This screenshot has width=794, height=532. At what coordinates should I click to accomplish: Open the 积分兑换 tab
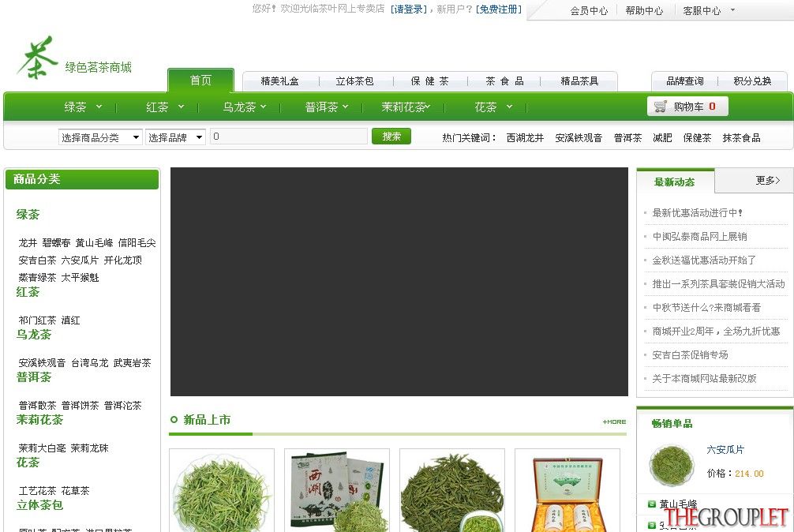(x=752, y=81)
